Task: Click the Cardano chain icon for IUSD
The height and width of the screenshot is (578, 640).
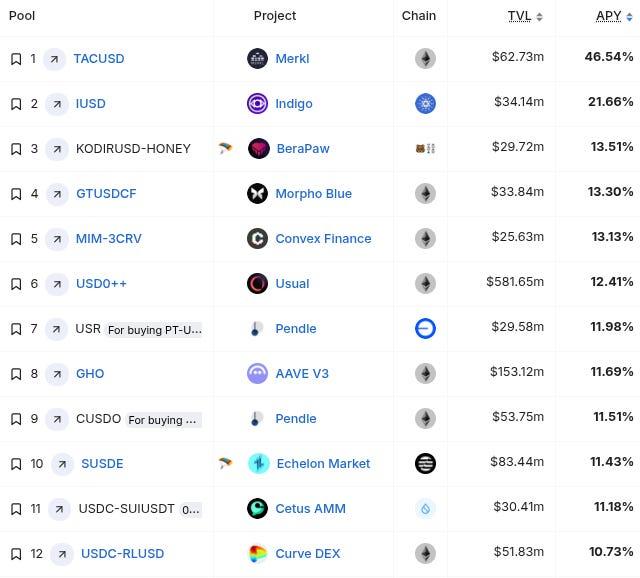Action: click(x=425, y=104)
